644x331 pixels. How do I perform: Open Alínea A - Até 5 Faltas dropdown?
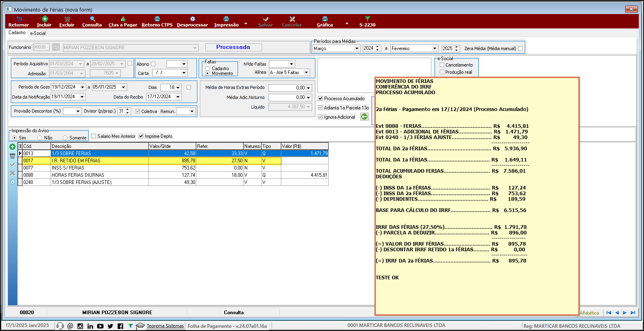[x=307, y=73]
